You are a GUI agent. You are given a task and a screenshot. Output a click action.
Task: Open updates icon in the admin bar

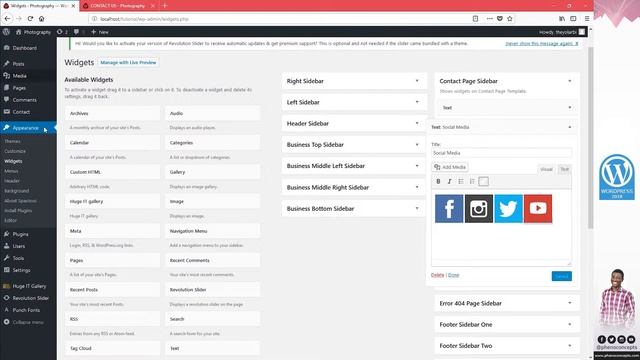(62, 32)
